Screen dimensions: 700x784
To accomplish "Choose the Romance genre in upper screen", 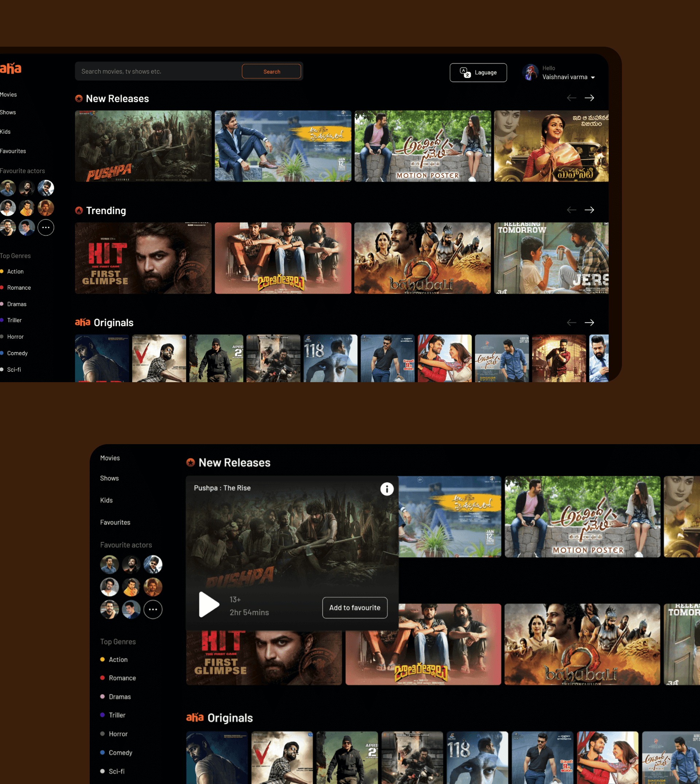I will [15, 288].
